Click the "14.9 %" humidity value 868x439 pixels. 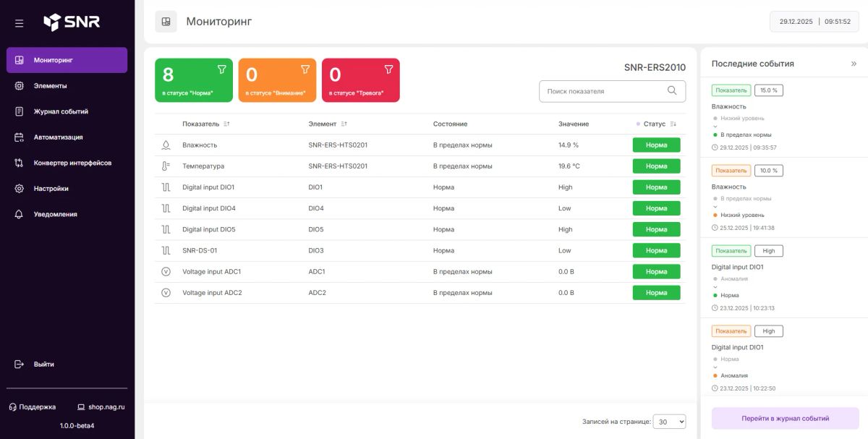(569, 145)
